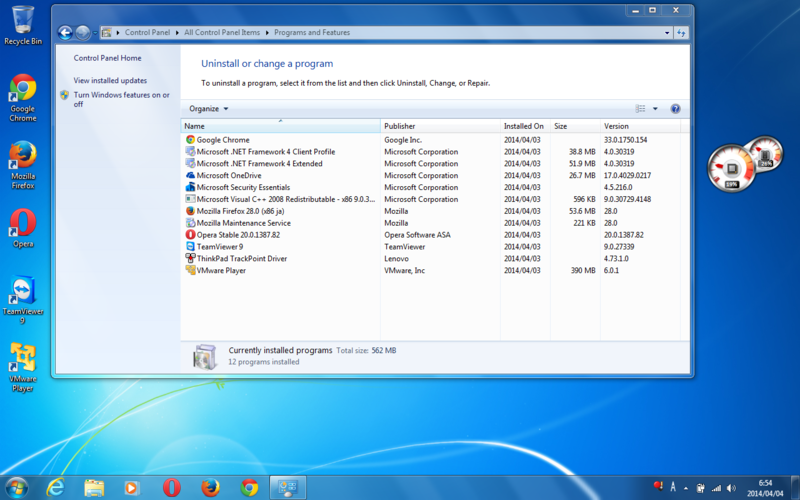Open the Windows Start button
The width and height of the screenshot is (800, 500).
tap(16, 488)
